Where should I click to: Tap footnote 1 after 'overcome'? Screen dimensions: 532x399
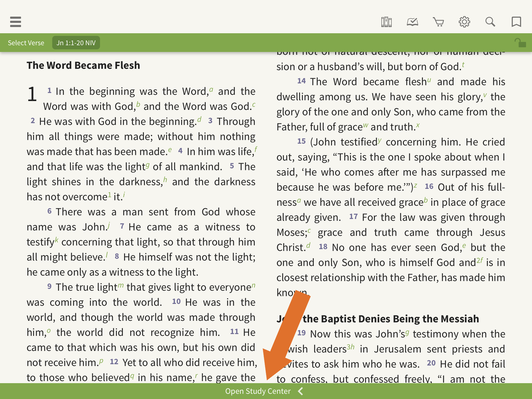point(110,195)
